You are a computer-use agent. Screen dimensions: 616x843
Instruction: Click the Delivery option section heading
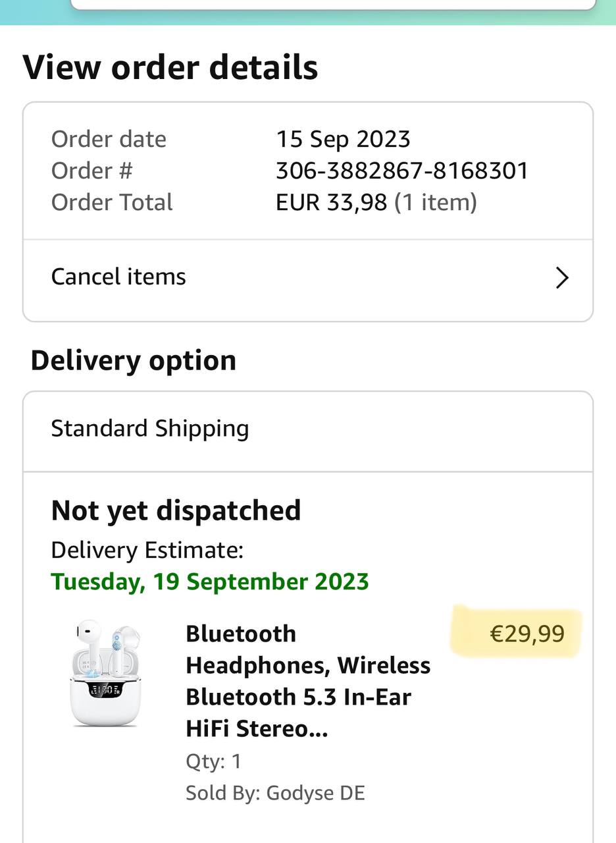tap(133, 360)
